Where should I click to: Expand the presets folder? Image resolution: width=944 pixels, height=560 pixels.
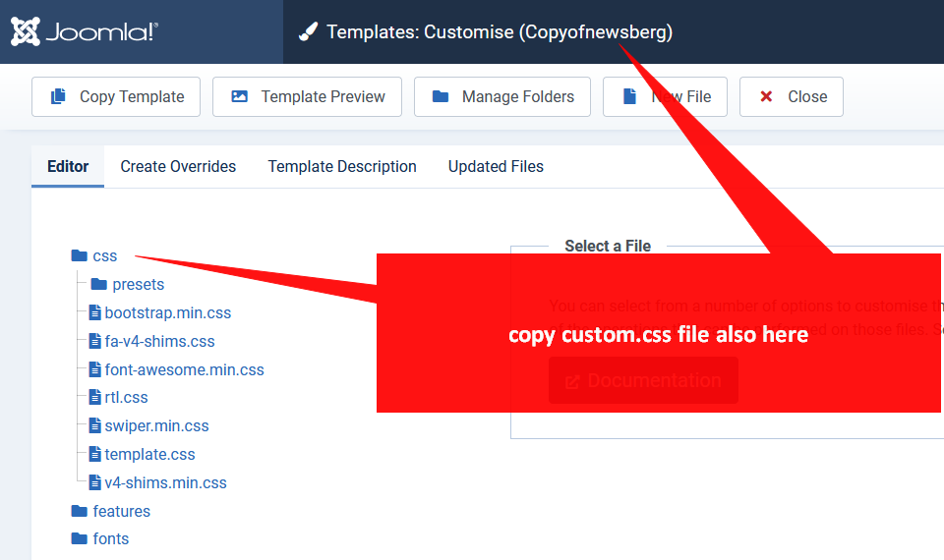[138, 285]
